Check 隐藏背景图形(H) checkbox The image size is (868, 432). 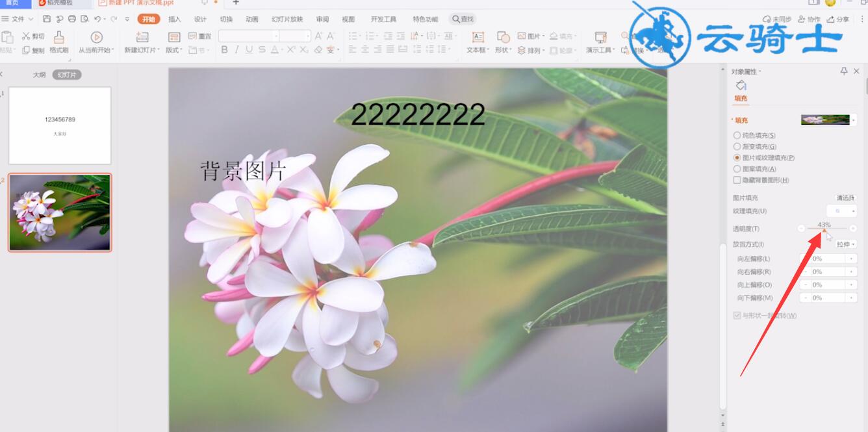click(737, 179)
